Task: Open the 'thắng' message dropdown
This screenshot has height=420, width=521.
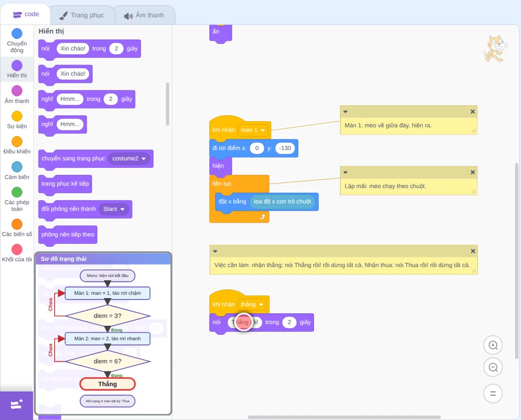Action: click(252, 304)
